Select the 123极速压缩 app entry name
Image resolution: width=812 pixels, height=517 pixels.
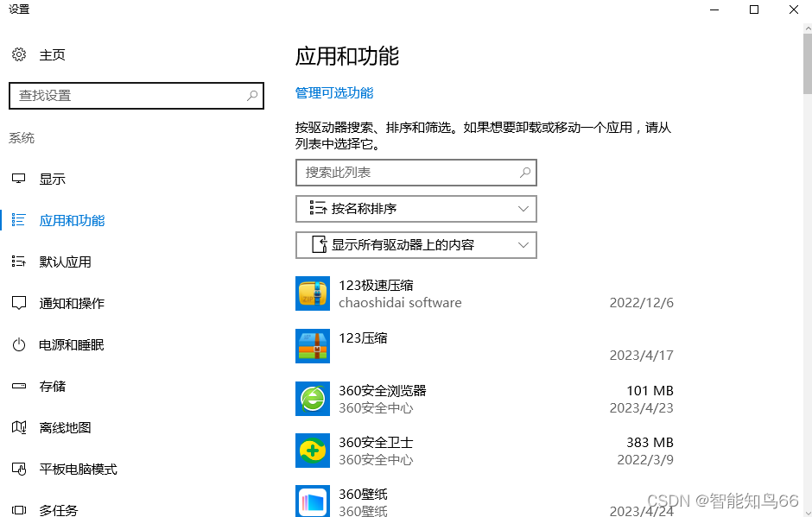click(x=376, y=285)
